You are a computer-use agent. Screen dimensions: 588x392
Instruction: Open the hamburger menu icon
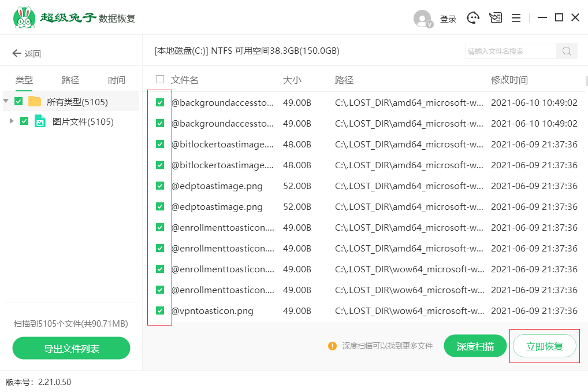[x=516, y=18]
